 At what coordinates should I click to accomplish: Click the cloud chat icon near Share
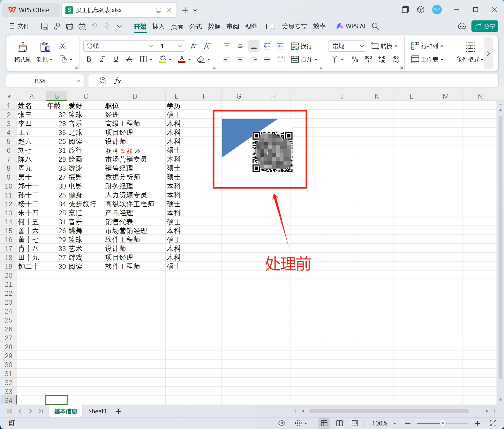(x=462, y=26)
